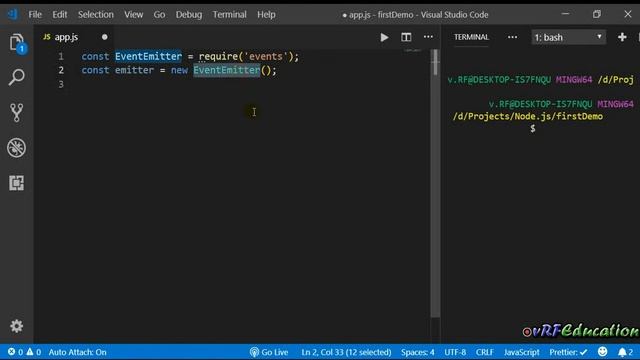
Task: Click the 'events' string in require call
Action: [x=266, y=56]
